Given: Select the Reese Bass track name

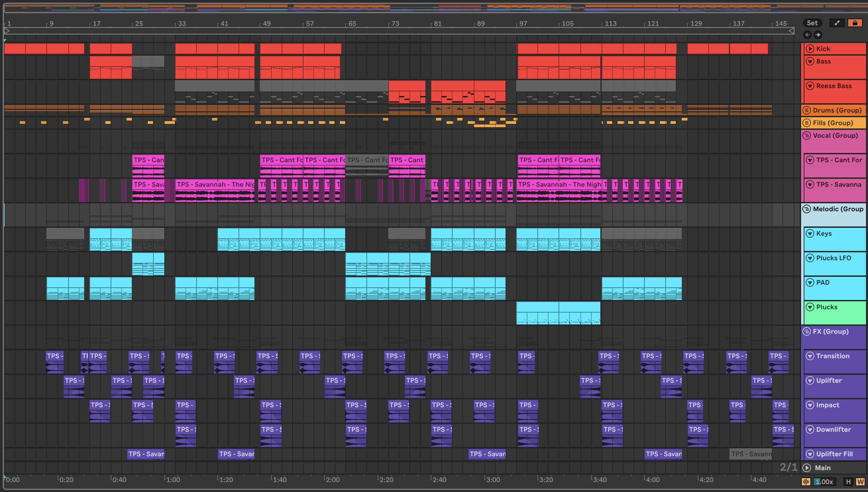Looking at the screenshot, I should (x=834, y=86).
